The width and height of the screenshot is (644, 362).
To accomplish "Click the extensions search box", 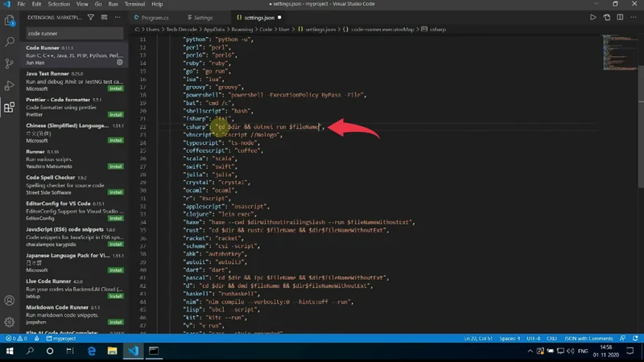I will coord(74,34).
